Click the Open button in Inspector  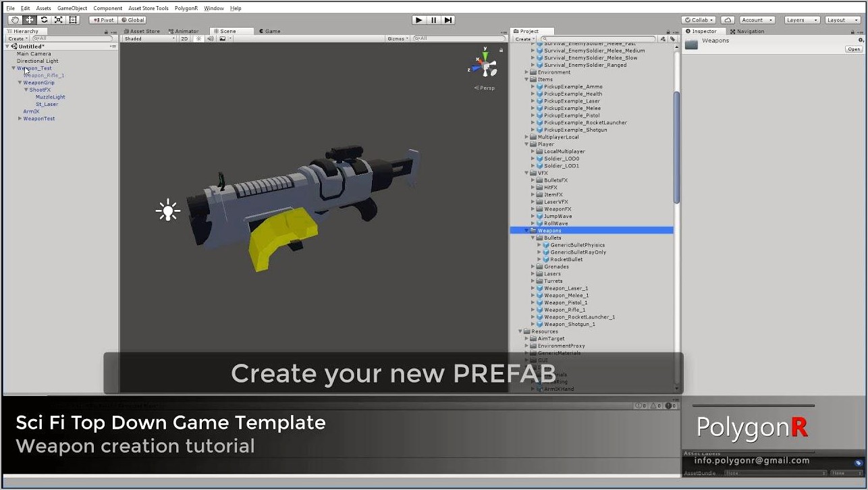854,49
